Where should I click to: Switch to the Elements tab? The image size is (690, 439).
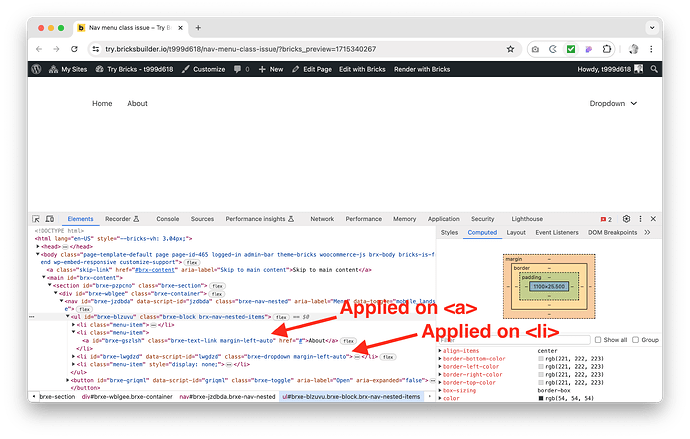(81, 219)
